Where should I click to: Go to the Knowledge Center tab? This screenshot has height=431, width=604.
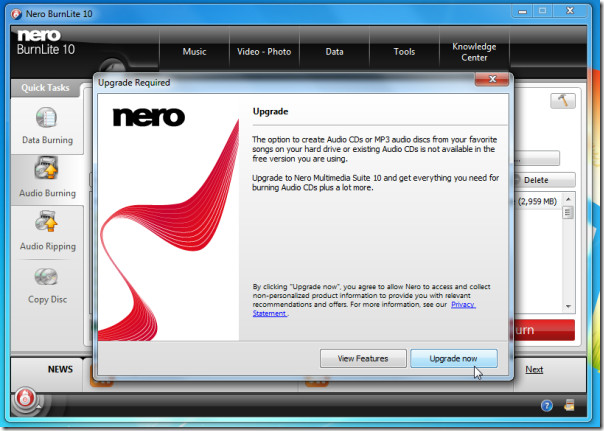(x=474, y=52)
